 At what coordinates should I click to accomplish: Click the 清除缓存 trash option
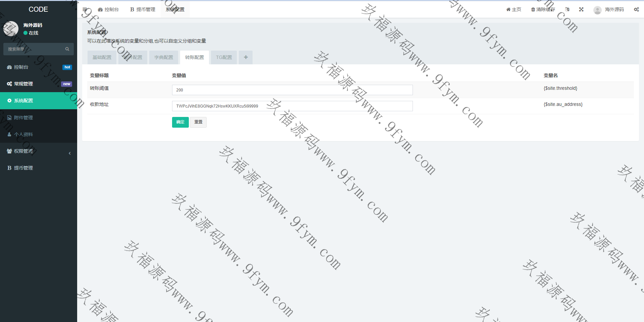tap(543, 9)
